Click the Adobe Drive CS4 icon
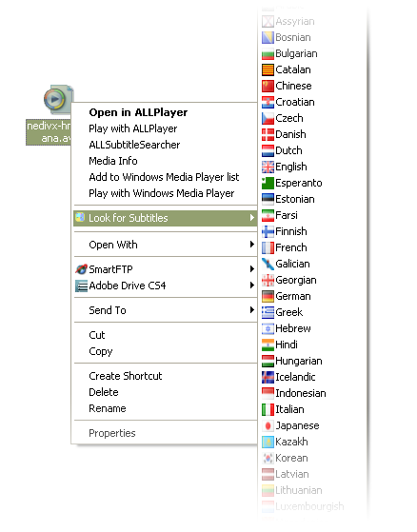This screenshot has height=532, width=417. tap(81, 286)
